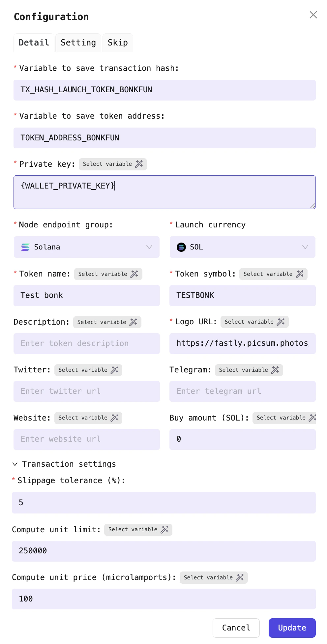Close the Configuration dialog
The height and width of the screenshot is (644, 327).
coord(313,15)
